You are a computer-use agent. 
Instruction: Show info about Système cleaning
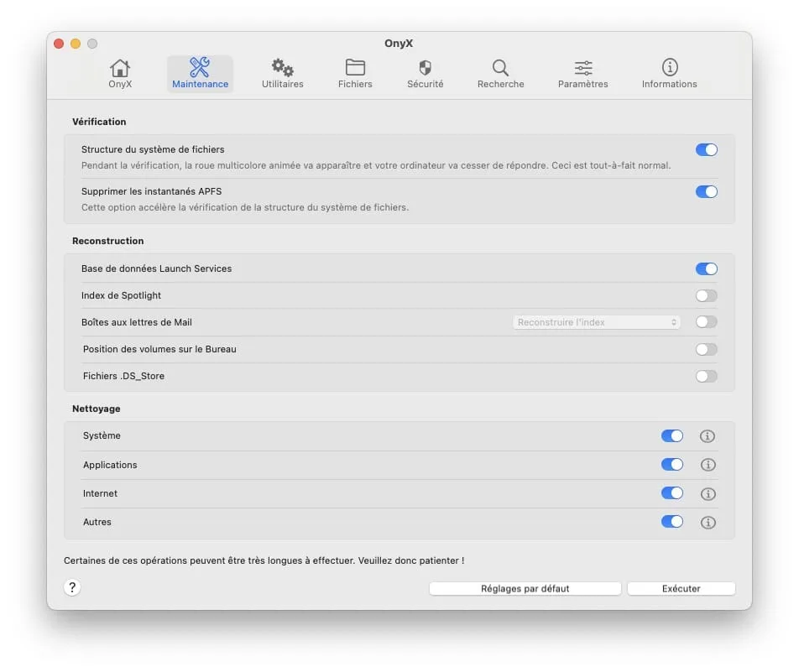click(708, 435)
